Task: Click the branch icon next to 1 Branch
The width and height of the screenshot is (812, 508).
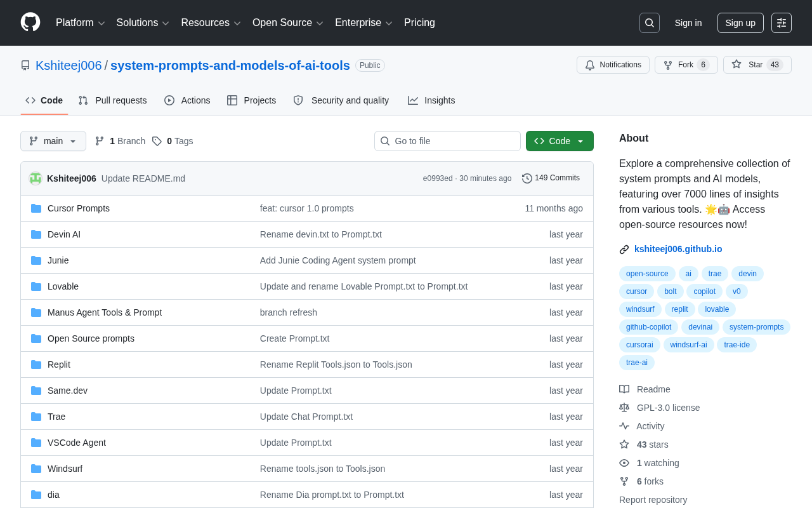Action: pyautogui.click(x=100, y=141)
